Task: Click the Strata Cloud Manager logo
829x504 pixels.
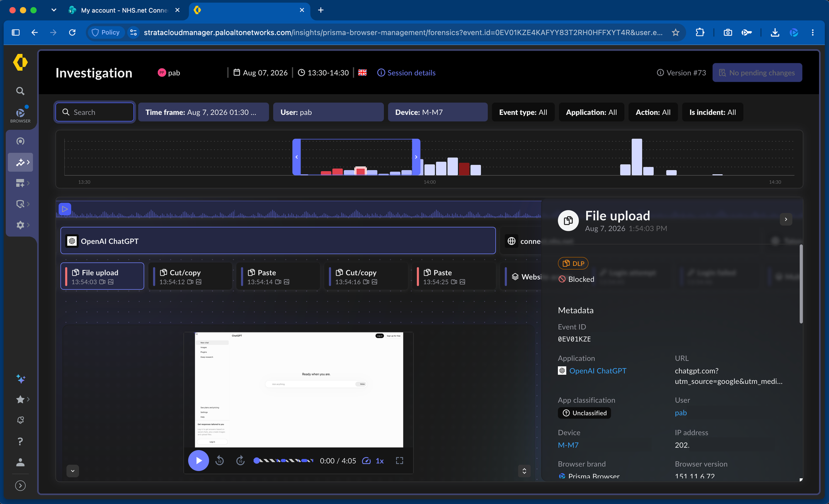Action: pyautogui.click(x=20, y=63)
